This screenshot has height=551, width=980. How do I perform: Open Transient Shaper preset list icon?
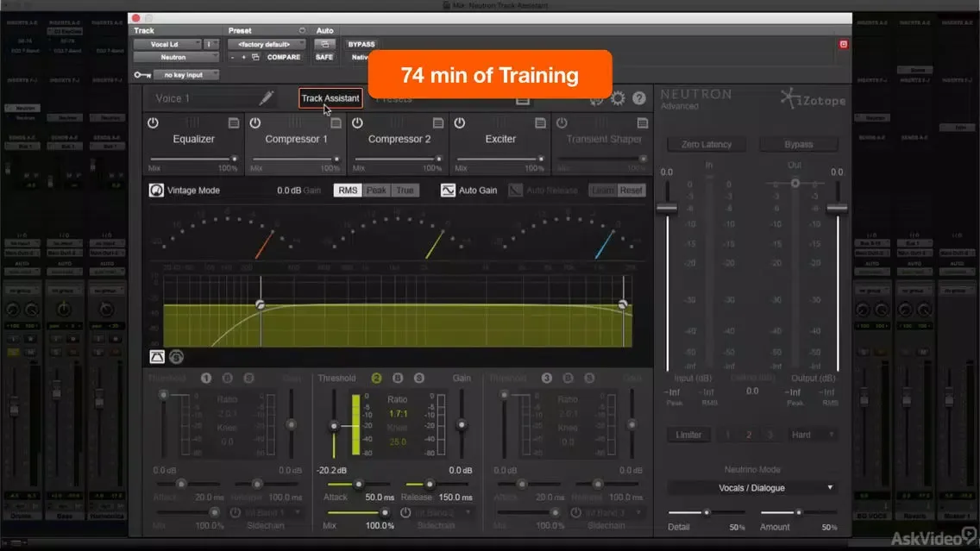click(643, 123)
